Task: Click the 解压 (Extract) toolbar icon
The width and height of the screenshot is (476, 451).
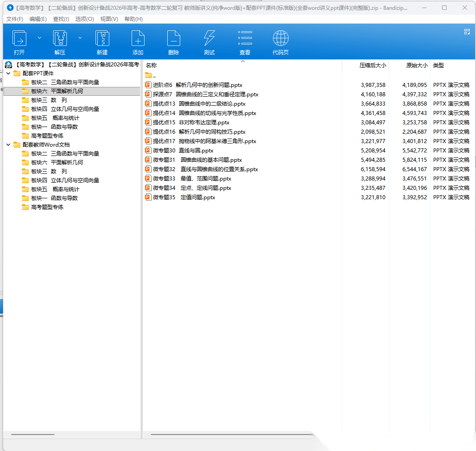Action: tap(60, 39)
